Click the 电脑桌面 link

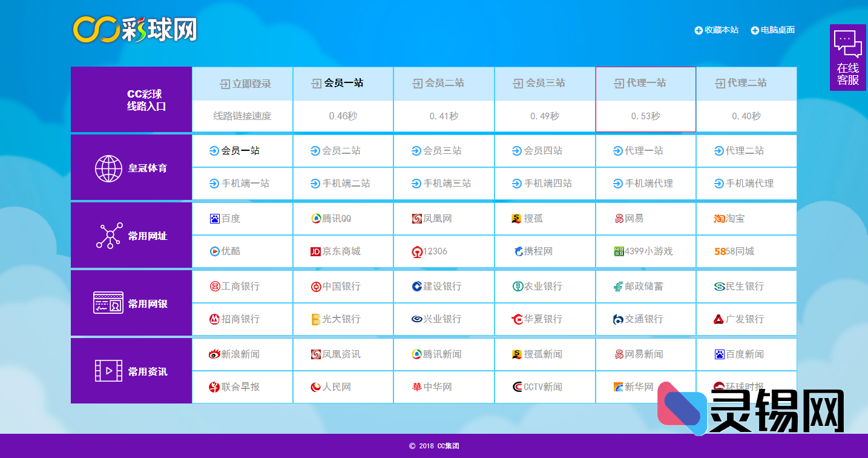773,30
